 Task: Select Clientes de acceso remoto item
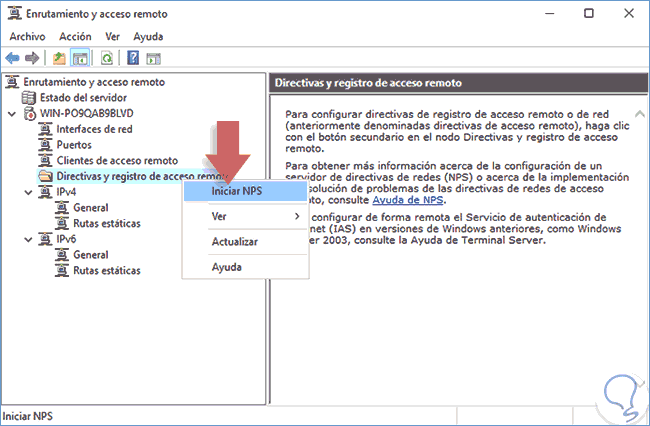[117, 160]
